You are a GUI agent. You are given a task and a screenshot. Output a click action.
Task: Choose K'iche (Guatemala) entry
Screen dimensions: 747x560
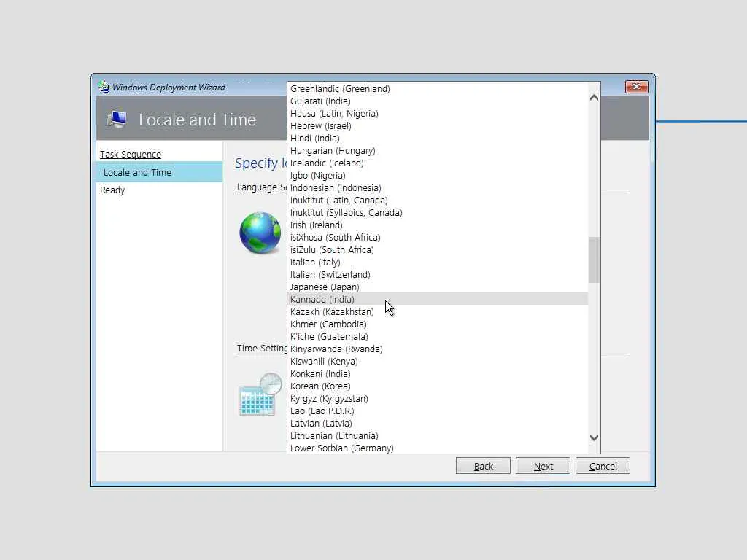click(x=438, y=336)
